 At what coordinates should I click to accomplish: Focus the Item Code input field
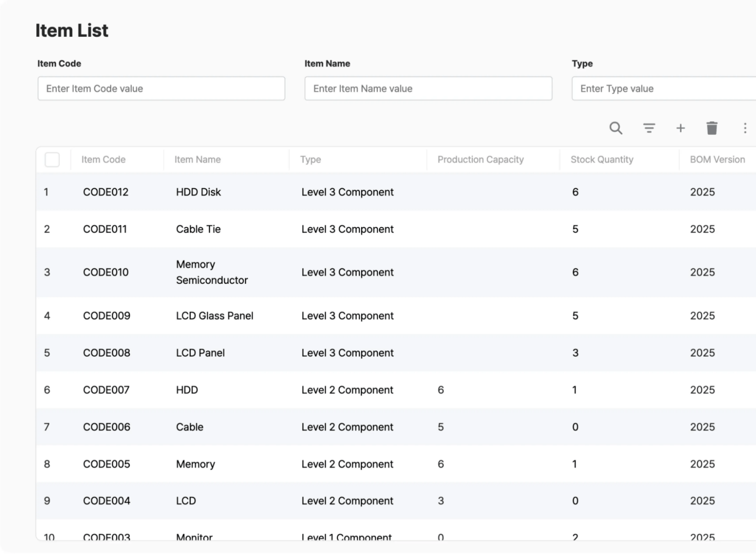pos(161,89)
